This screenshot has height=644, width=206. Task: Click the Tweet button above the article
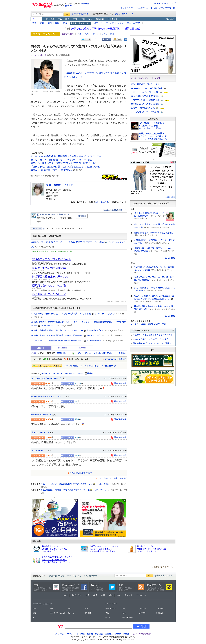click(86, 39)
